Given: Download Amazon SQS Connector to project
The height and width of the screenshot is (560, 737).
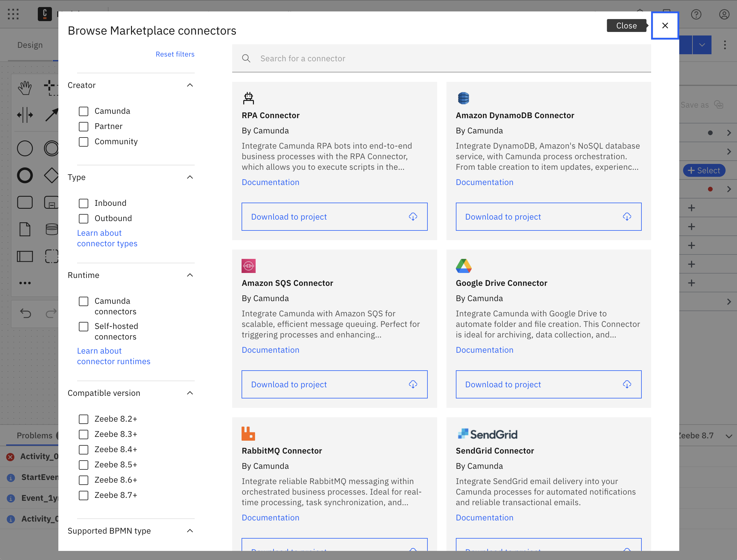Looking at the screenshot, I should point(334,384).
